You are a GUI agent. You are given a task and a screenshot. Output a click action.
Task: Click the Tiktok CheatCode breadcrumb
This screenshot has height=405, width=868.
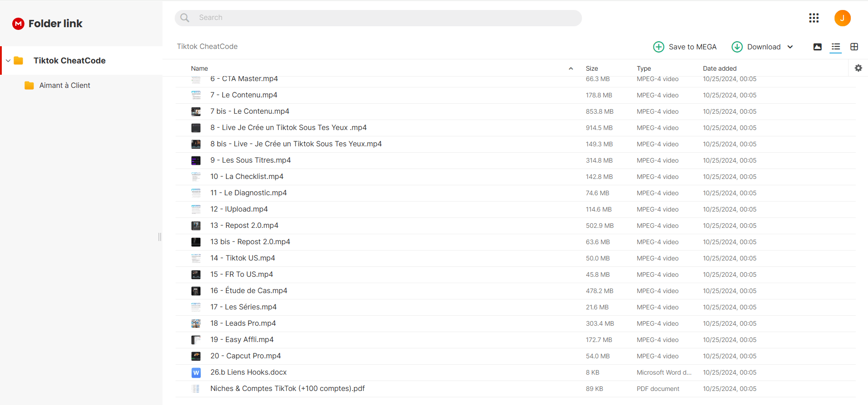207,46
